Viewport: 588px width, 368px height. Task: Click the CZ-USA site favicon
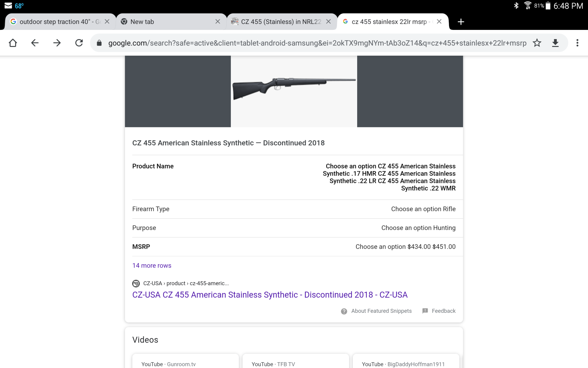coord(136,283)
